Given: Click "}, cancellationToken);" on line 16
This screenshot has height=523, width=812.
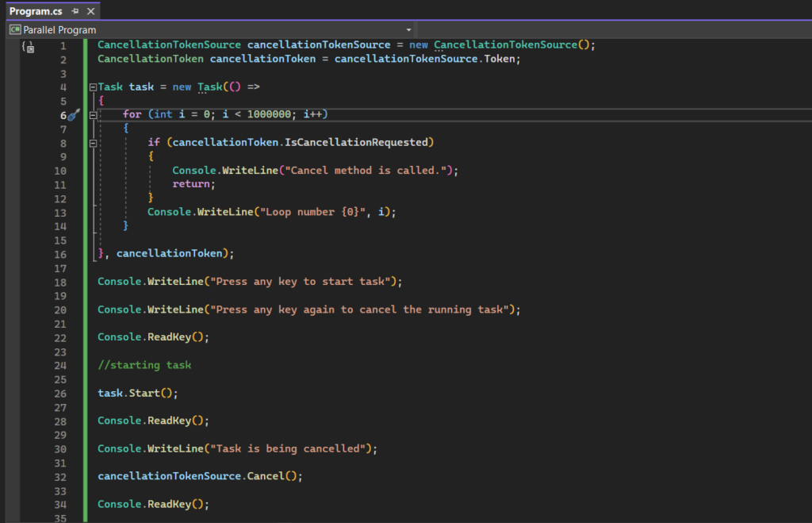Looking at the screenshot, I should click(x=166, y=253).
